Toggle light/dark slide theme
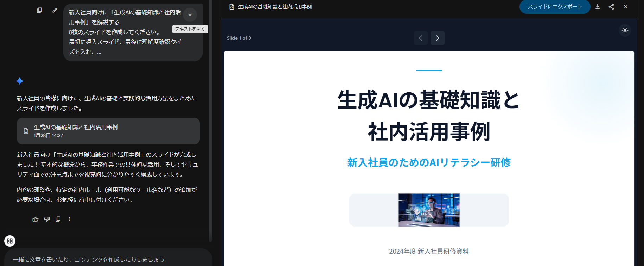The height and width of the screenshot is (266, 644). (625, 30)
